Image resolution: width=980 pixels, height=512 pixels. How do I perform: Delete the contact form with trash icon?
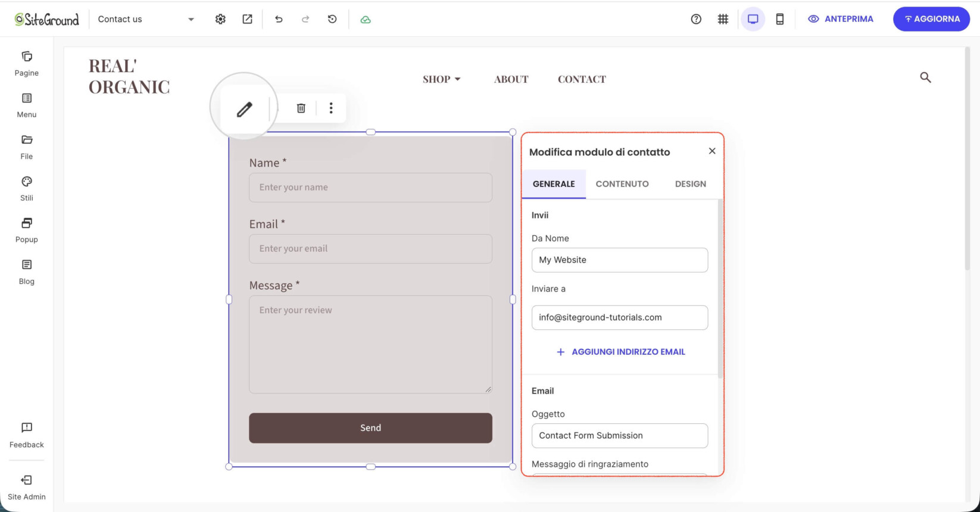click(301, 108)
